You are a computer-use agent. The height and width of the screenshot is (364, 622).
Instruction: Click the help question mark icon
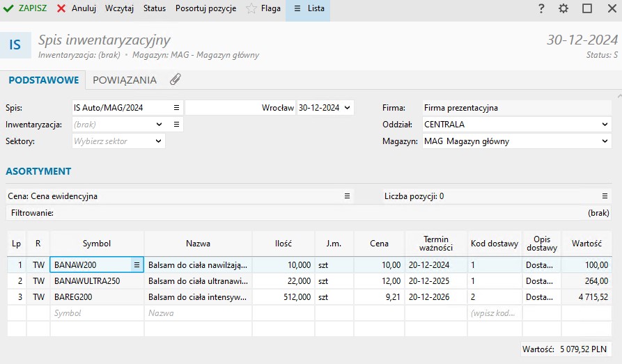pos(541,9)
